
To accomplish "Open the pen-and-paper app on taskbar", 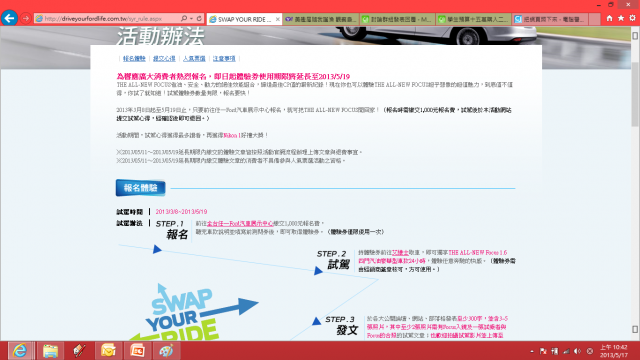I will click(79, 351).
